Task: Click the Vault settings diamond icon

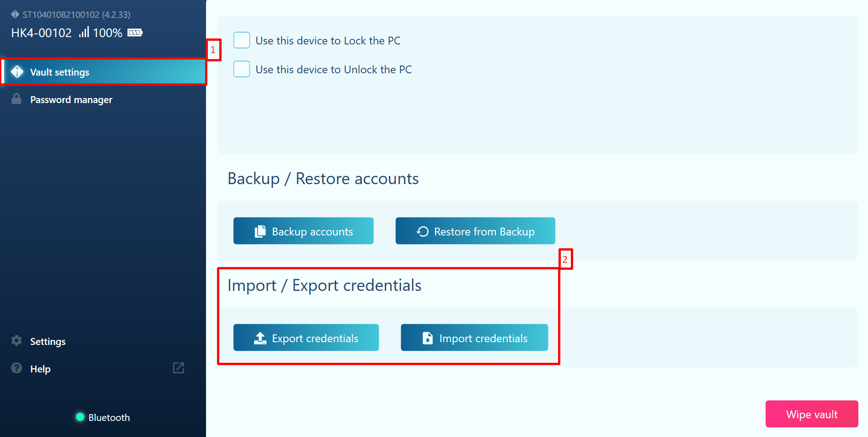Action: tap(17, 72)
